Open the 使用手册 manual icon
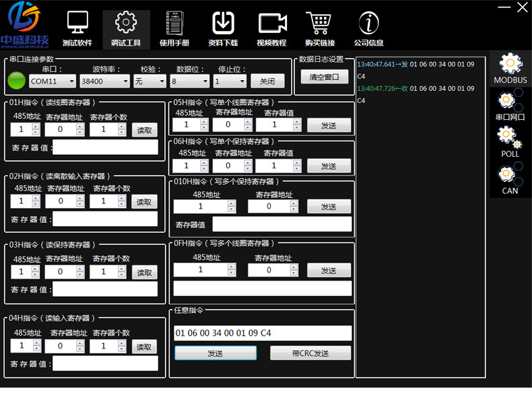The width and height of the screenshot is (532, 395). [x=174, y=24]
